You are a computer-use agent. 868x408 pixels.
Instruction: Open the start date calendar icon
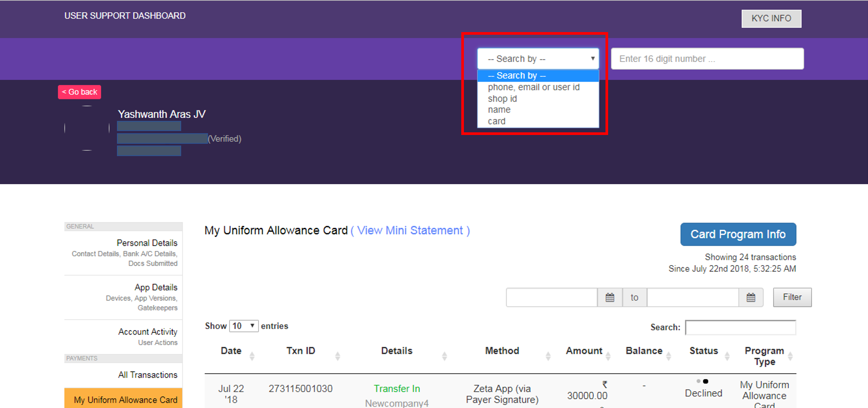610,298
